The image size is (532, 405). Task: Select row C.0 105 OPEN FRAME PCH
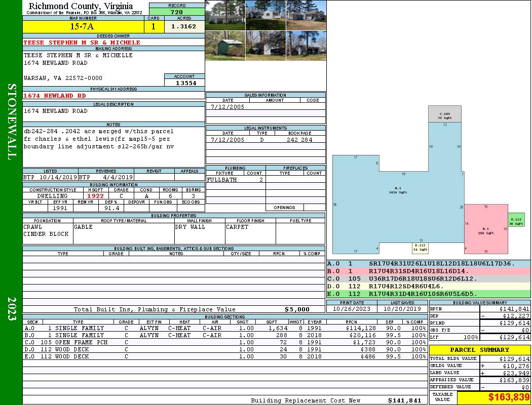tap(224, 342)
